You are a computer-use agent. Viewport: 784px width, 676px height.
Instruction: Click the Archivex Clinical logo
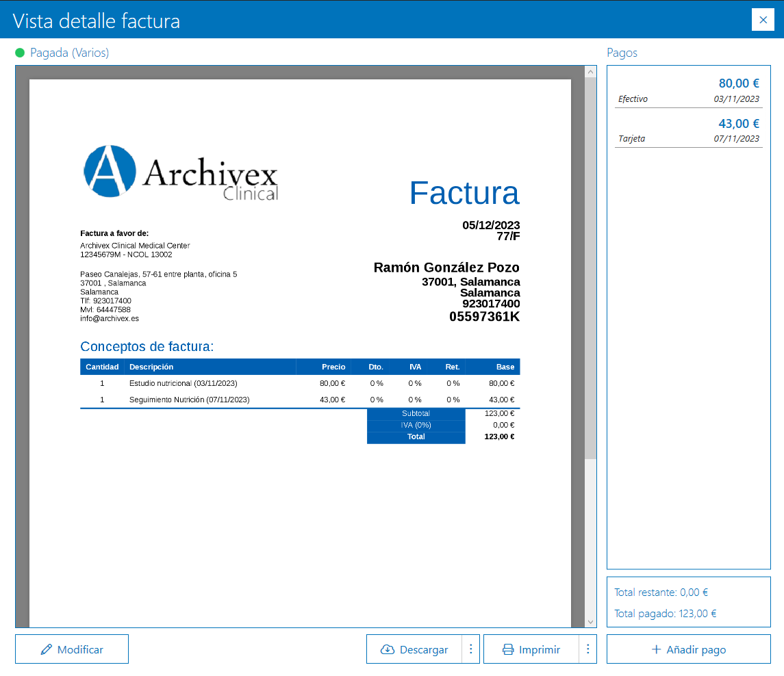(x=180, y=172)
